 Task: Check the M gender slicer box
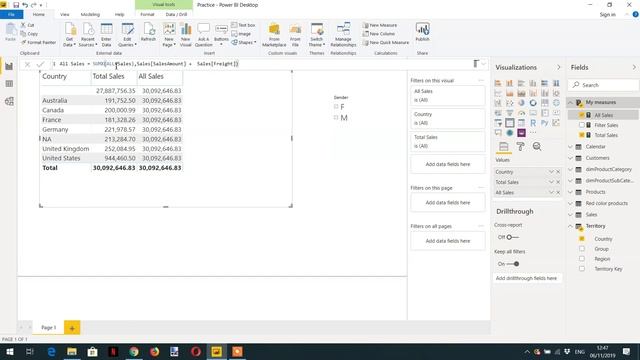tap(336, 118)
